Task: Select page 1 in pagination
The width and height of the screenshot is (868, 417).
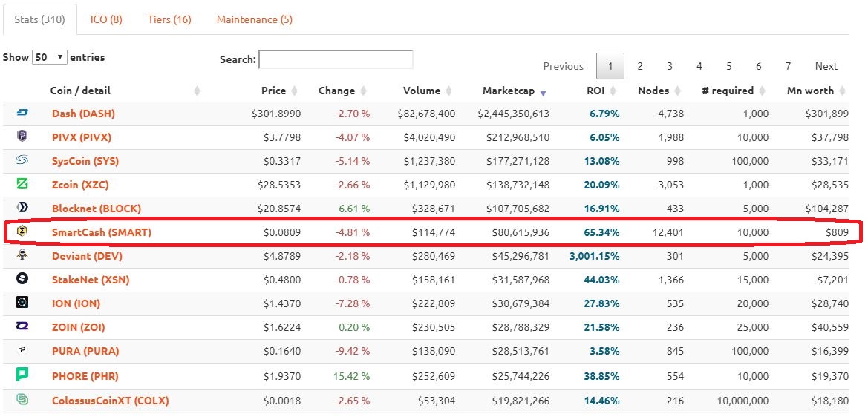Action: click(x=610, y=66)
